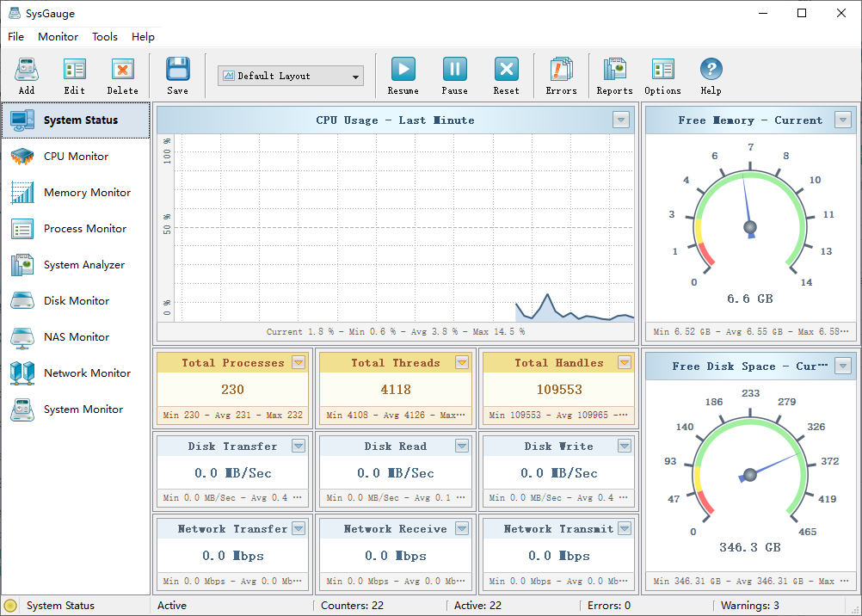Reset counters with the Reset icon
The image size is (862, 616).
507,70
